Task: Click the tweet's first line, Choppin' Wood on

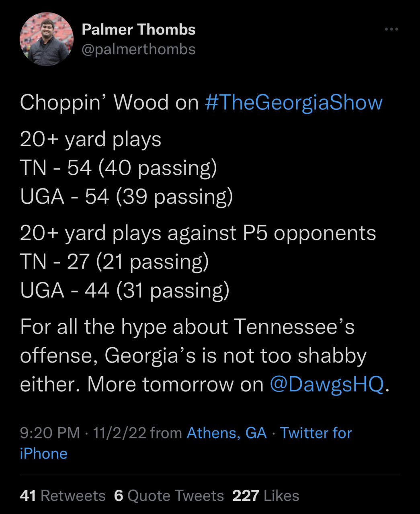Action: click(x=109, y=102)
